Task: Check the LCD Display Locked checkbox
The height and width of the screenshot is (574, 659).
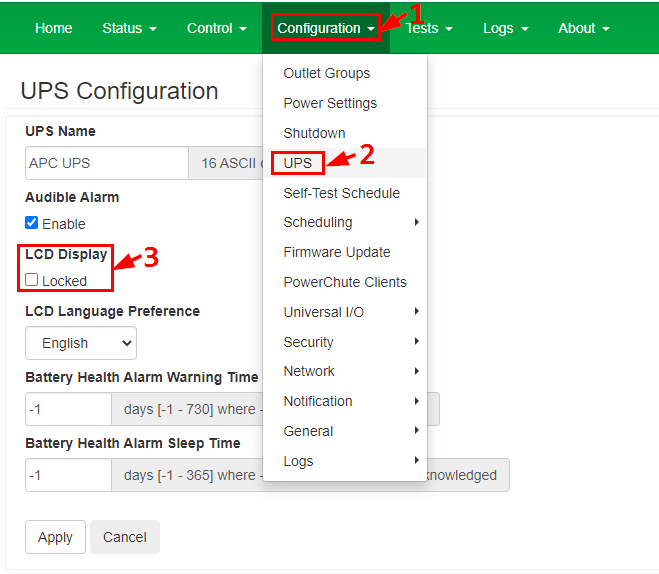Action: point(32,280)
